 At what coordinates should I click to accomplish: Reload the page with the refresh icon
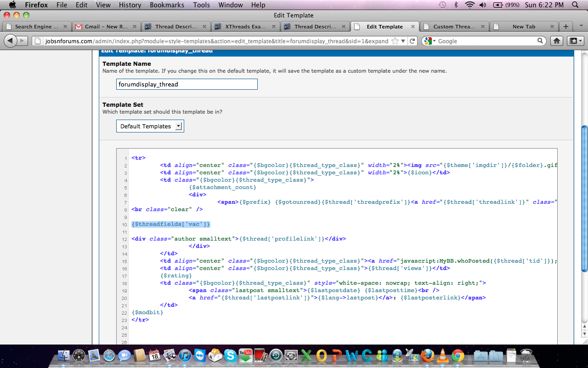point(413,41)
